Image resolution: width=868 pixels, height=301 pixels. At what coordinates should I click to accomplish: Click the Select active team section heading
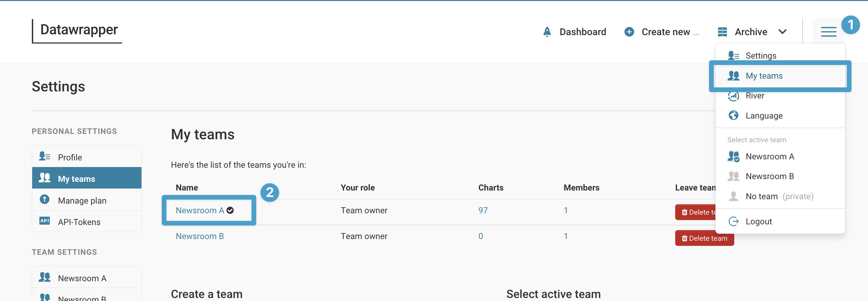pyautogui.click(x=553, y=294)
